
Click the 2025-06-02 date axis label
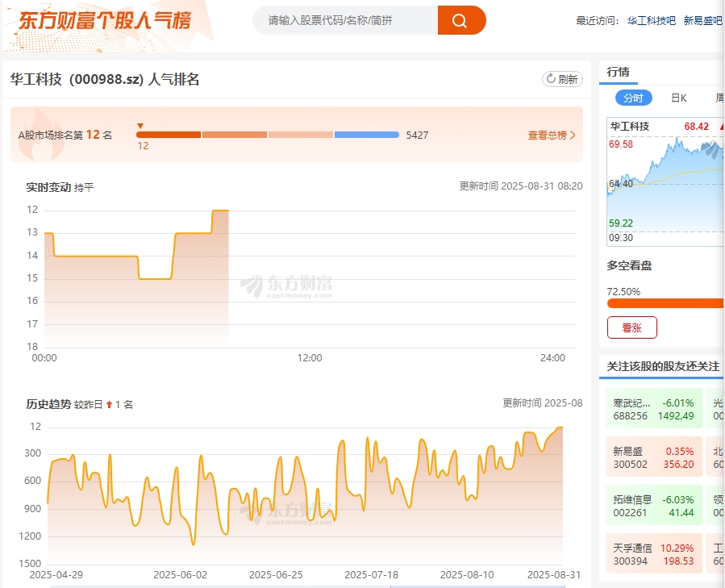181,574
